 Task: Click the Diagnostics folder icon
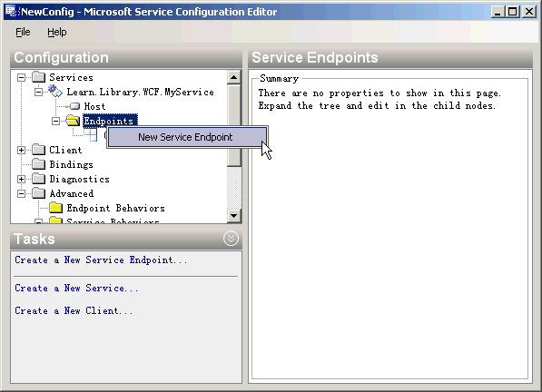click(39, 179)
